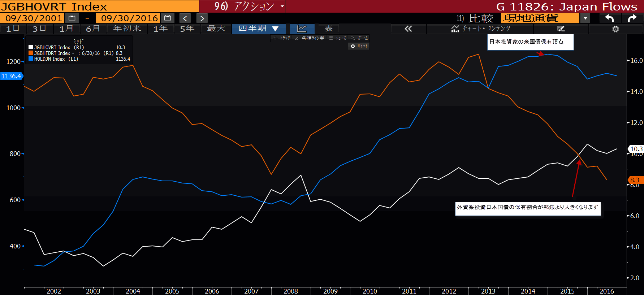
Task: Edit end date 09/30/2016 field
Action: (x=128, y=18)
